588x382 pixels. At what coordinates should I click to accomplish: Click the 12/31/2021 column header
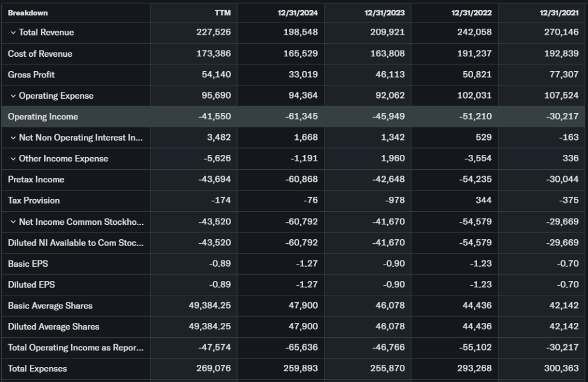point(562,13)
